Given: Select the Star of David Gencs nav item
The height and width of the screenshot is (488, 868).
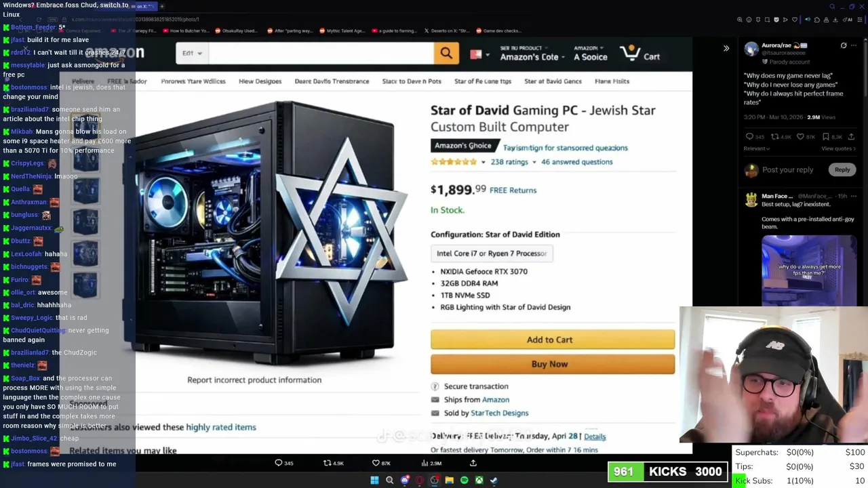Looking at the screenshot, I should (x=553, y=81).
